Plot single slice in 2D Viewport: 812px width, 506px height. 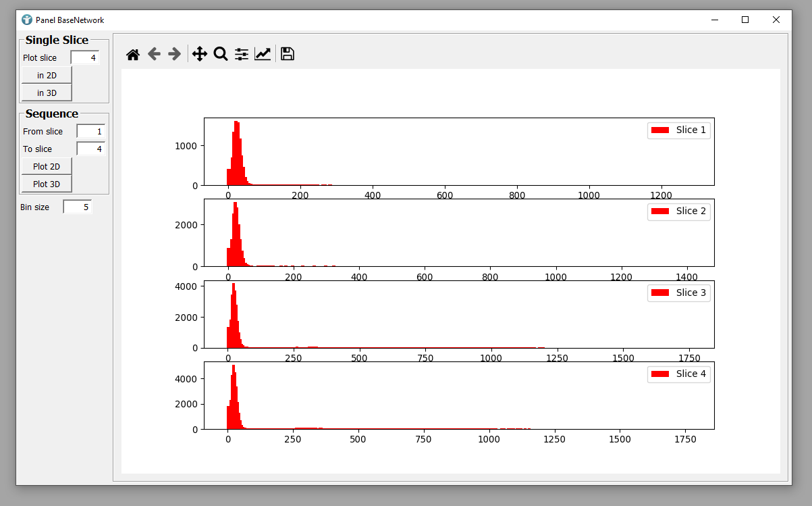pyautogui.click(x=47, y=75)
